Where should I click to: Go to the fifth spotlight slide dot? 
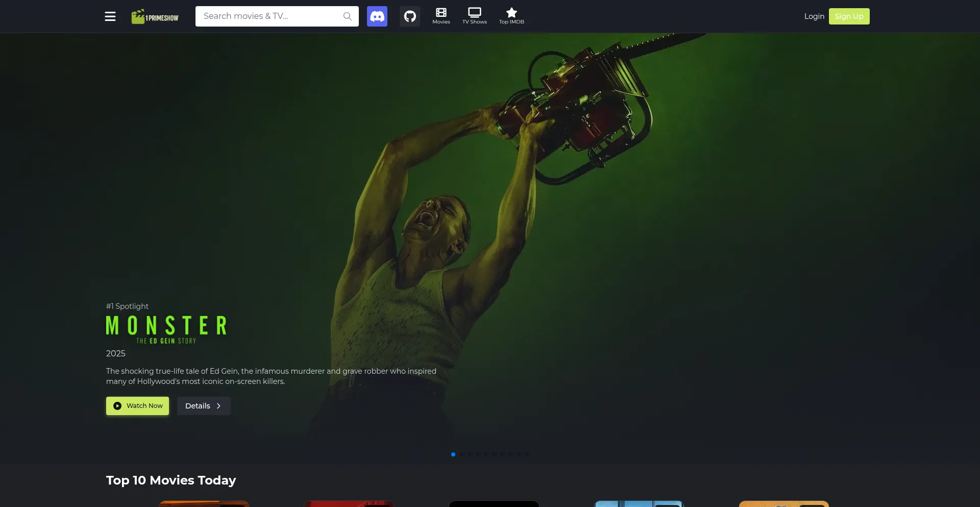tap(486, 454)
